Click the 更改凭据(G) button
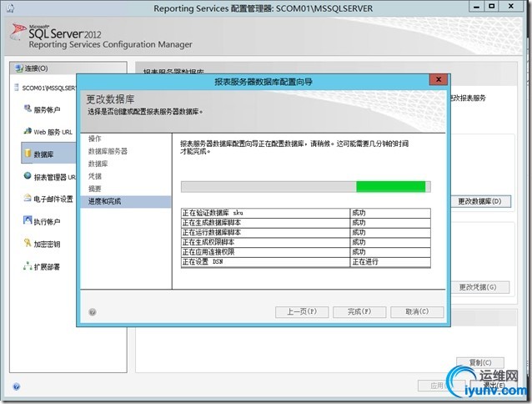The width and height of the screenshot is (532, 404). (x=479, y=287)
